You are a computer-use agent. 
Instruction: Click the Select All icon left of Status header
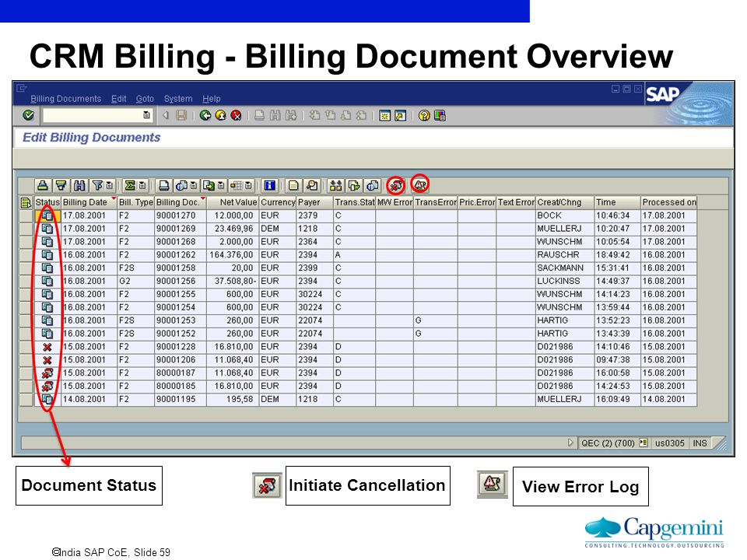[26, 202]
